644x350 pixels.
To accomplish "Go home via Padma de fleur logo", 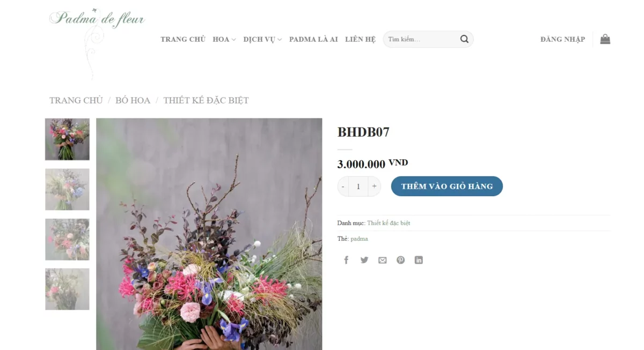I will click(97, 43).
